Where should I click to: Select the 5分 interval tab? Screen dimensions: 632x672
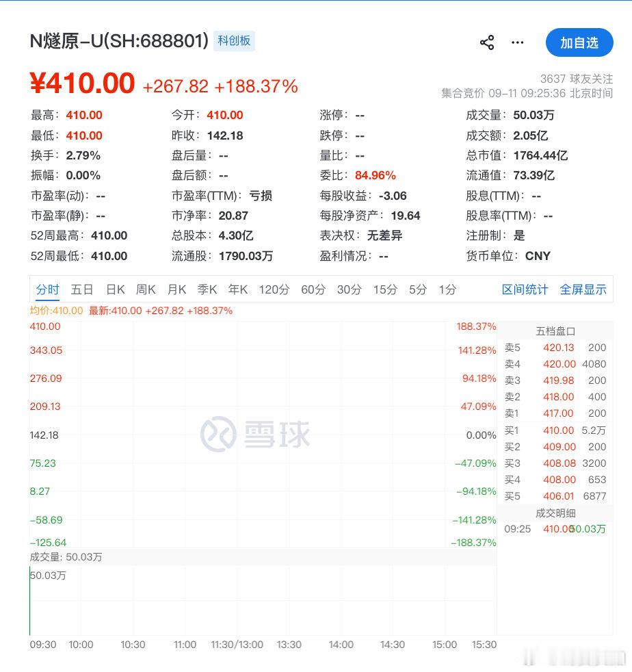click(x=418, y=289)
